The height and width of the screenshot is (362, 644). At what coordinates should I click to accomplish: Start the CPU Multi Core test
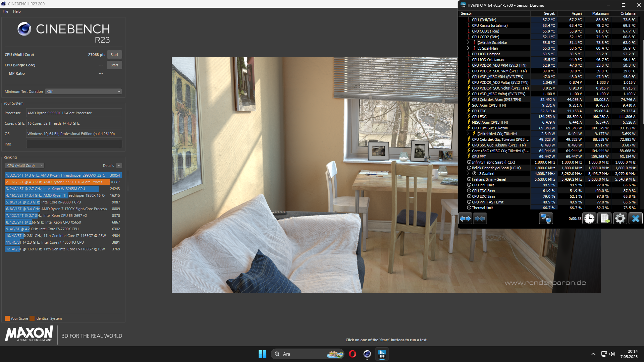point(114,55)
